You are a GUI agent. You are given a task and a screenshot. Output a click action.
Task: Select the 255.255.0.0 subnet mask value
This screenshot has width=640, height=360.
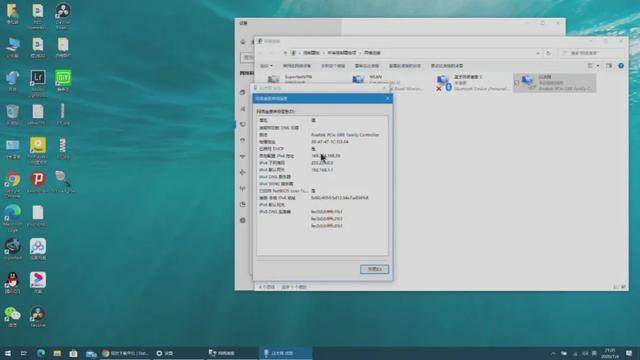coord(322,163)
